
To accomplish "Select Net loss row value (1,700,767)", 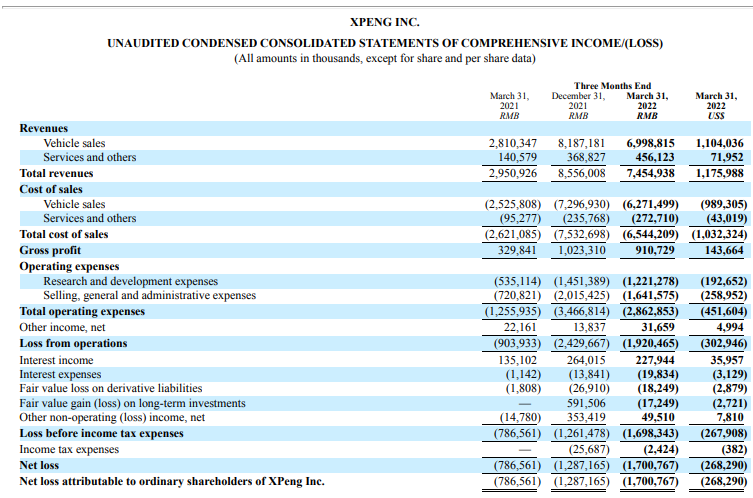I will point(650,465).
